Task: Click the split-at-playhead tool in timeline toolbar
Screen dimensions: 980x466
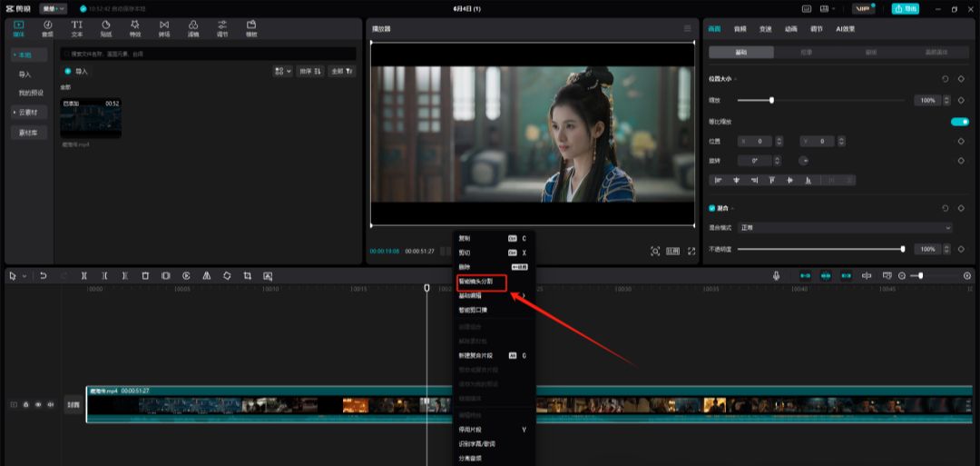Action: coord(83,275)
